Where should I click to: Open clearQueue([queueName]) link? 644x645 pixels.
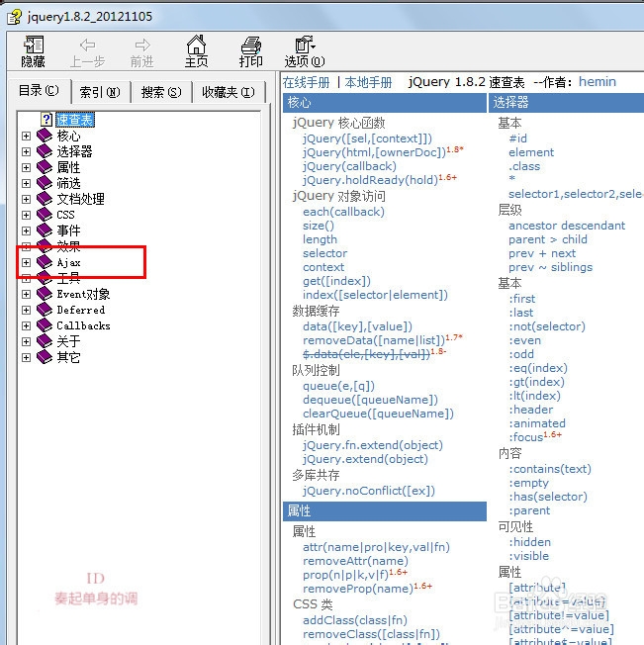coord(378,414)
